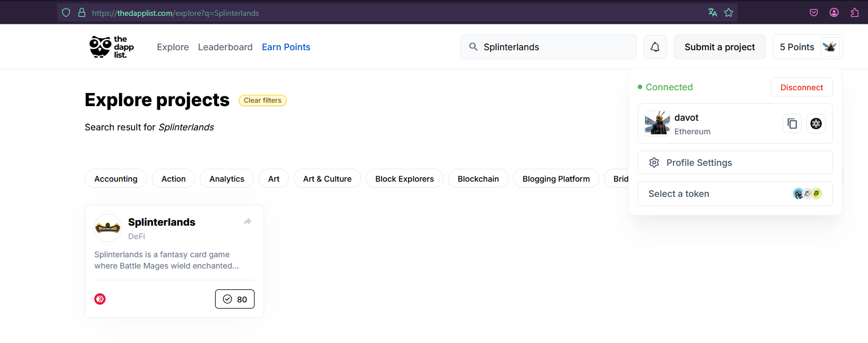This screenshot has width=868, height=343.
Task: Click the search magnifier icon
Action: 473,47
